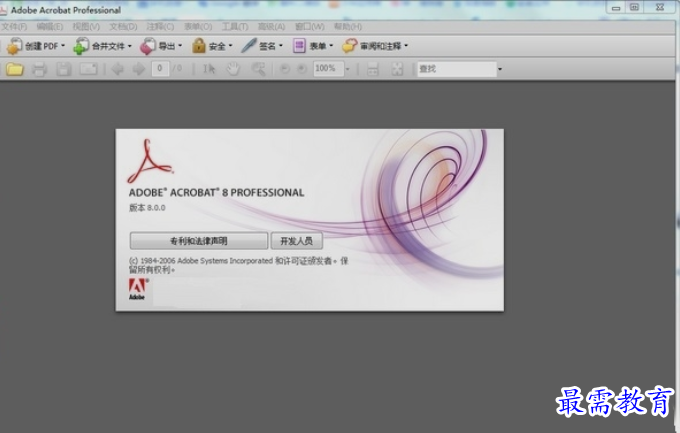Click the Credits (开发人员) button
680x433 pixels.
297,241
